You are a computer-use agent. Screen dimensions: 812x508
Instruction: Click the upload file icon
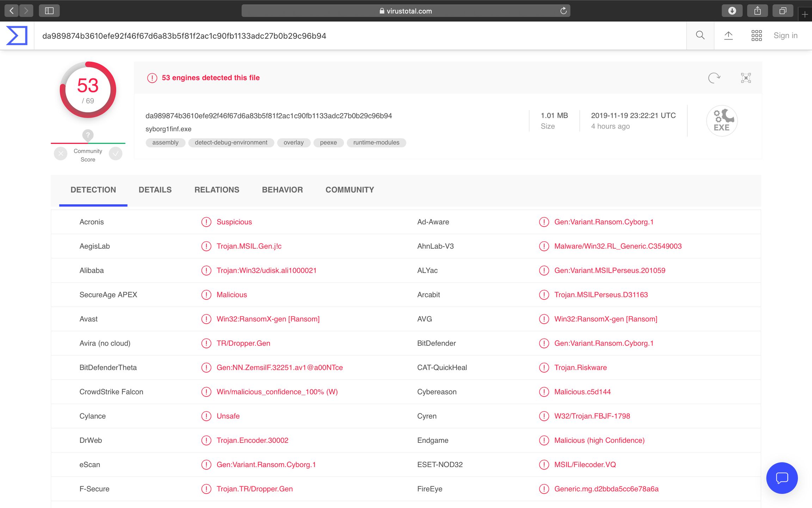tap(728, 35)
